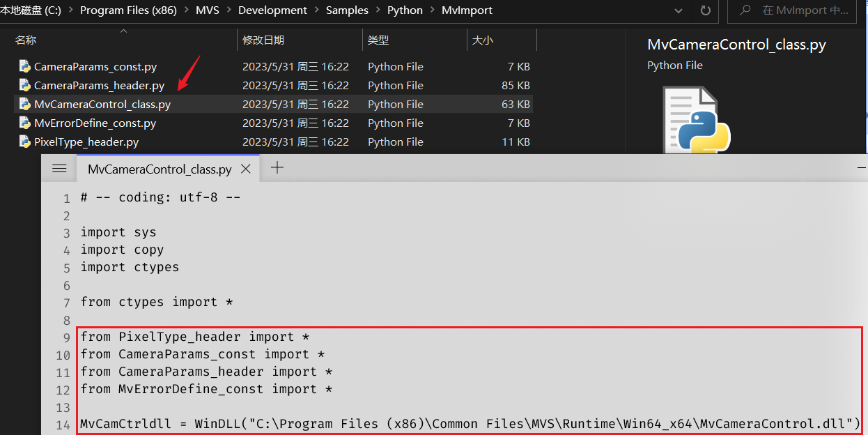Place cursor on line 1 coding comment
This screenshot has height=435, width=868.
pyautogui.click(x=160, y=197)
